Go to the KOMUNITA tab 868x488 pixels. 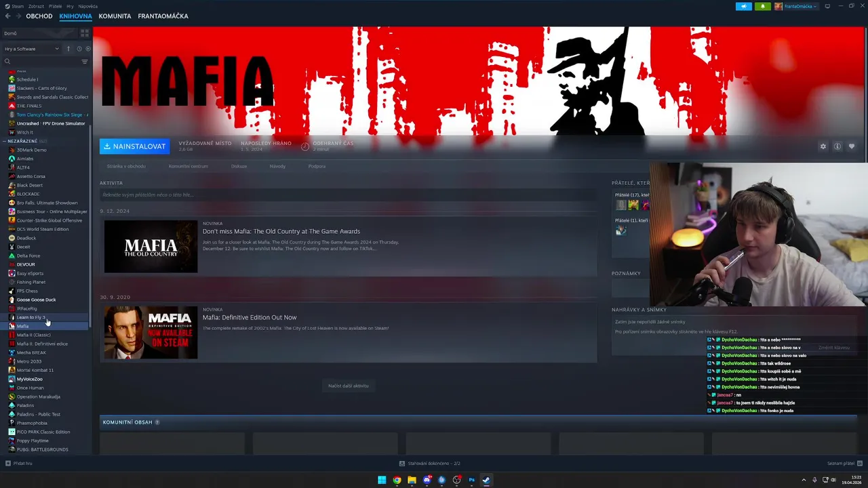coord(115,16)
